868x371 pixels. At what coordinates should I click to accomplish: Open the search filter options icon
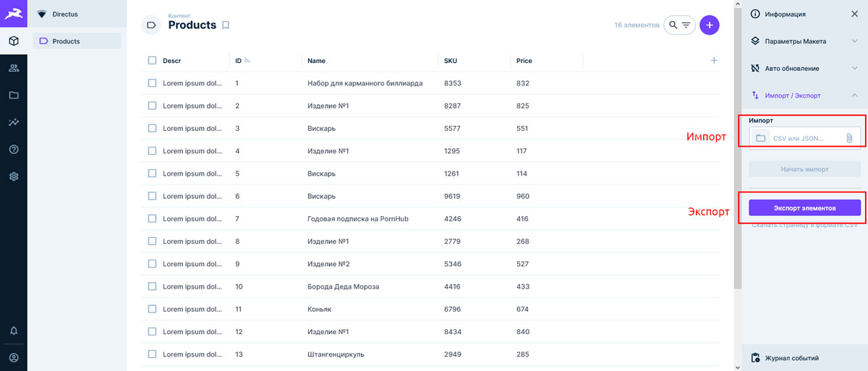coord(686,25)
